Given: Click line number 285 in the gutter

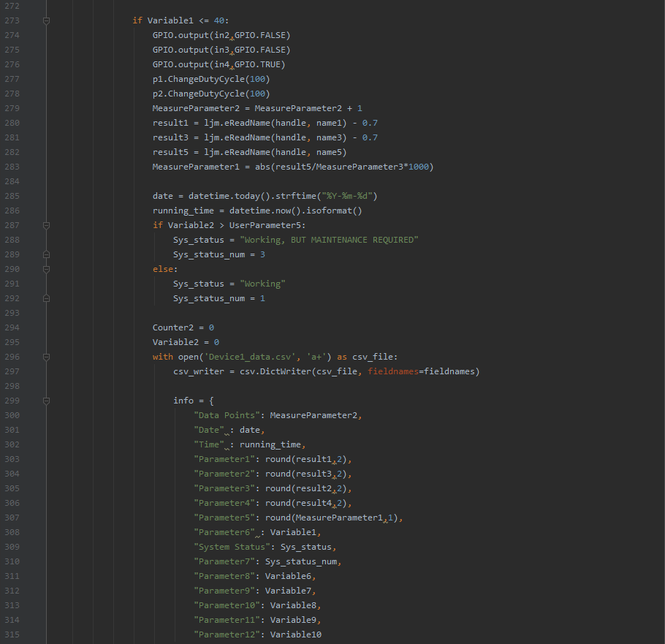Looking at the screenshot, I should pyautogui.click(x=12, y=196).
